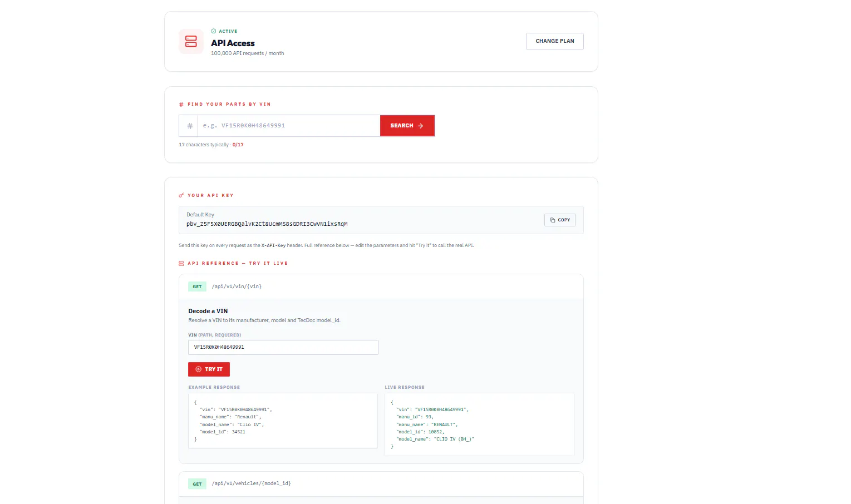Click the green Active status check icon
The height and width of the screenshot is (504, 851).
(x=214, y=31)
